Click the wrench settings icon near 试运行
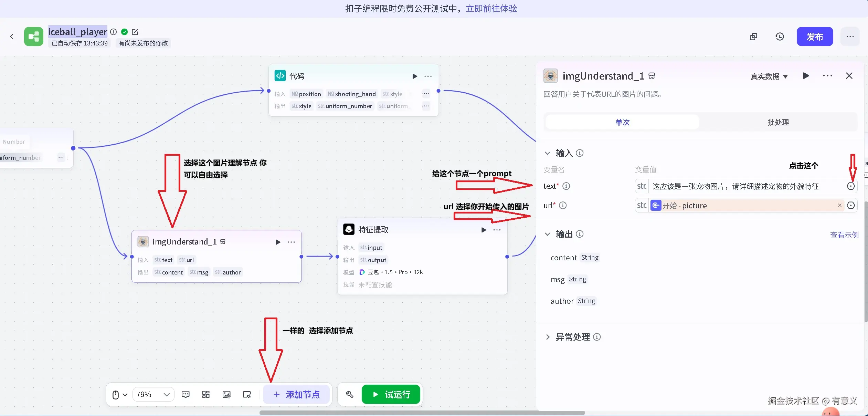Screen dimensions: 868x416 click(x=350, y=394)
